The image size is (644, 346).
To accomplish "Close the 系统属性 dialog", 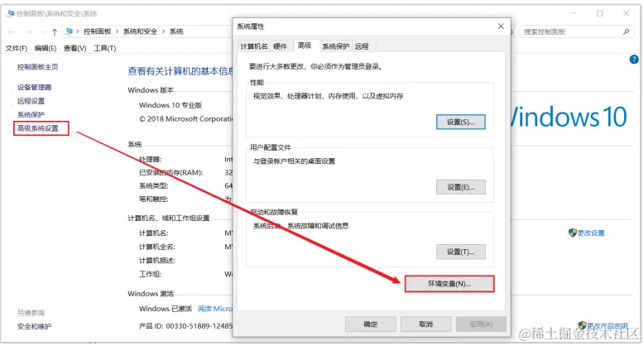I will click(x=501, y=26).
